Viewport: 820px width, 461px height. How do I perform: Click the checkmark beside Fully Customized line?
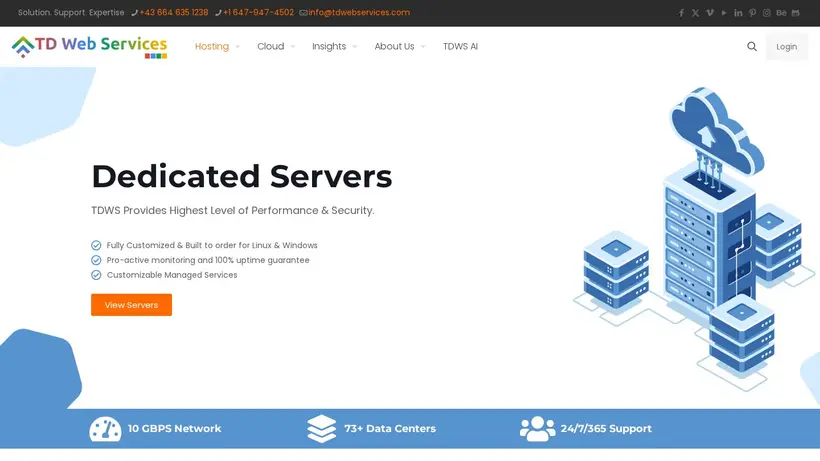(x=96, y=245)
